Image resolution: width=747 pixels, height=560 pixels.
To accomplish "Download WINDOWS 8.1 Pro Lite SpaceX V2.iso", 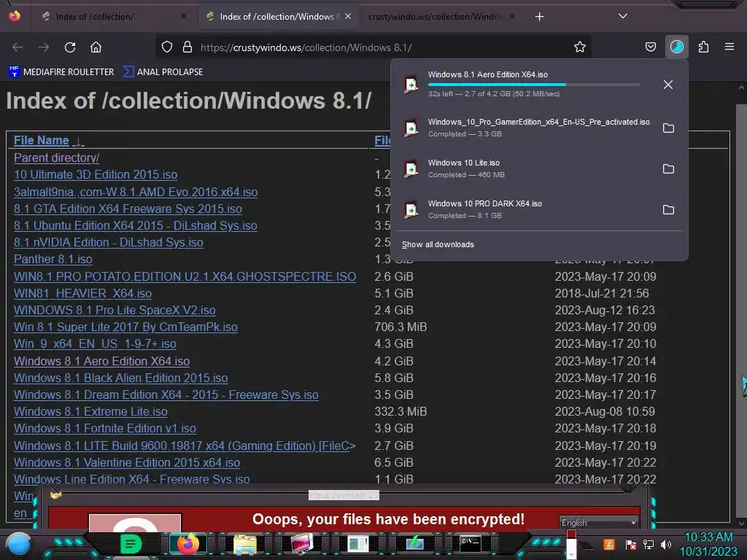I will coord(115,310).
